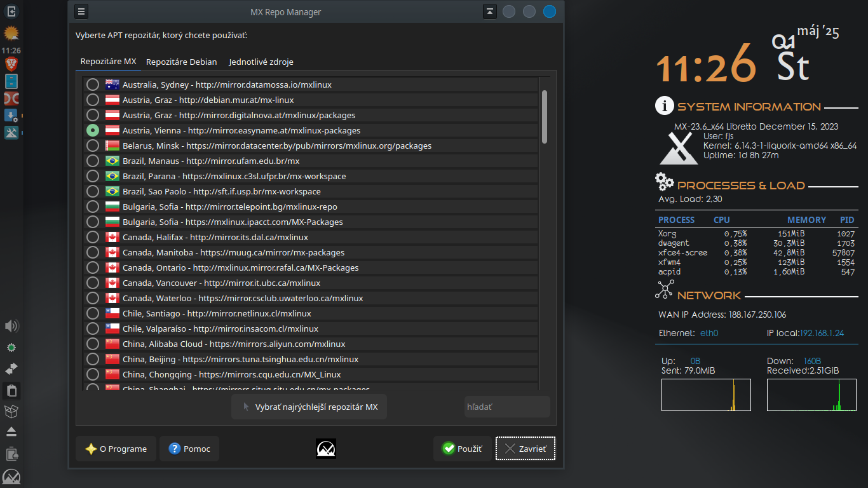Select the Bulgaria telepoint.bg radio button
Image resolution: width=868 pixels, height=488 pixels.
(93, 207)
